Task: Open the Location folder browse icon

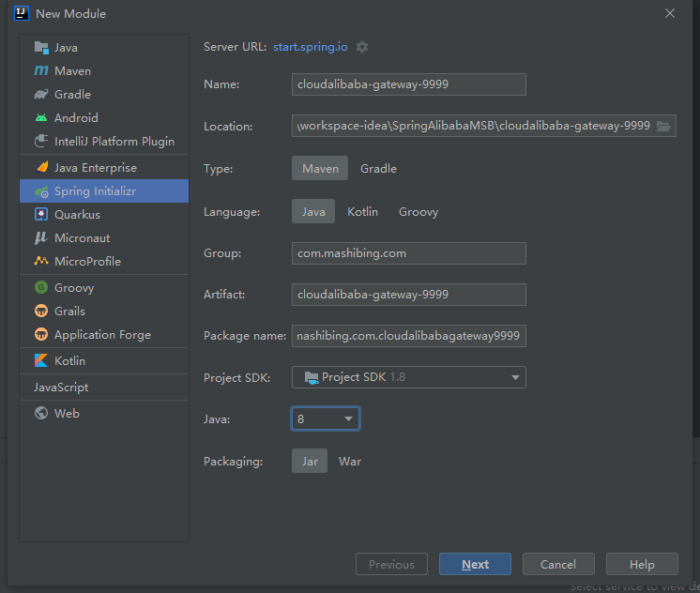Action: click(663, 126)
